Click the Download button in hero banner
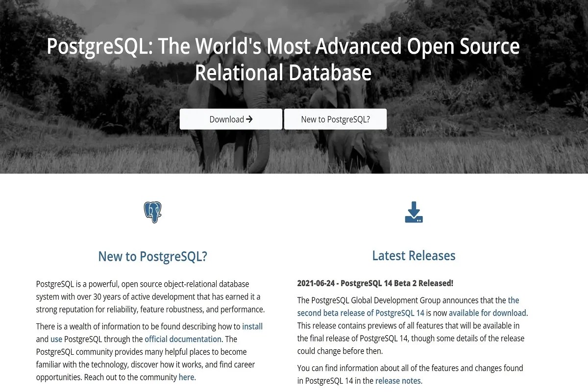588x392 pixels. 231,119
